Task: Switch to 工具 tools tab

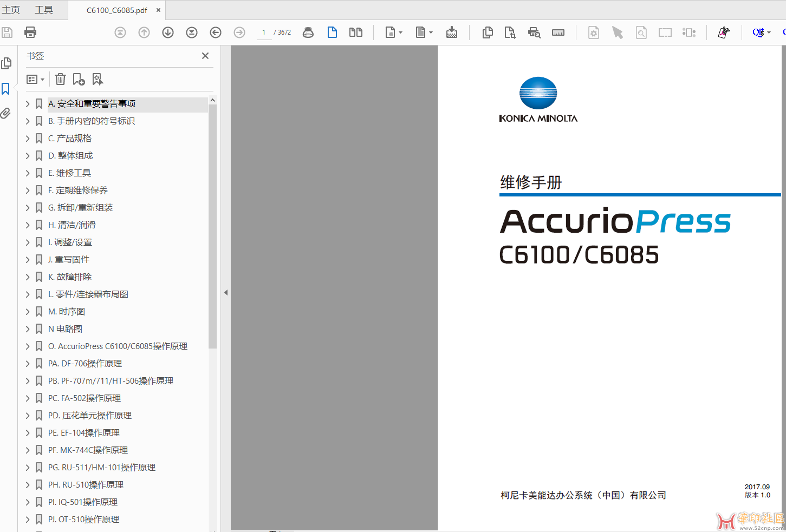Action: click(44, 10)
